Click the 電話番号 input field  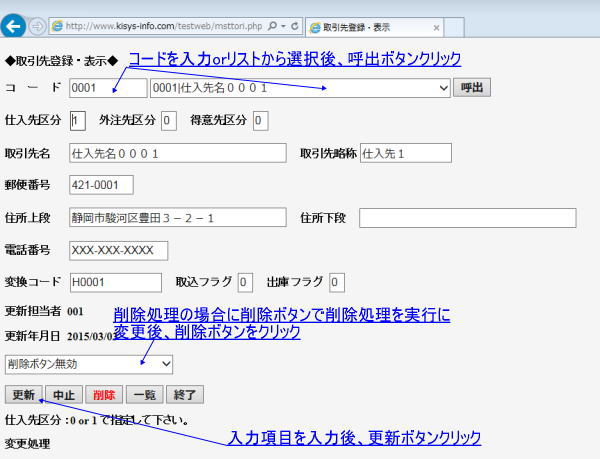(x=118, y=250)
